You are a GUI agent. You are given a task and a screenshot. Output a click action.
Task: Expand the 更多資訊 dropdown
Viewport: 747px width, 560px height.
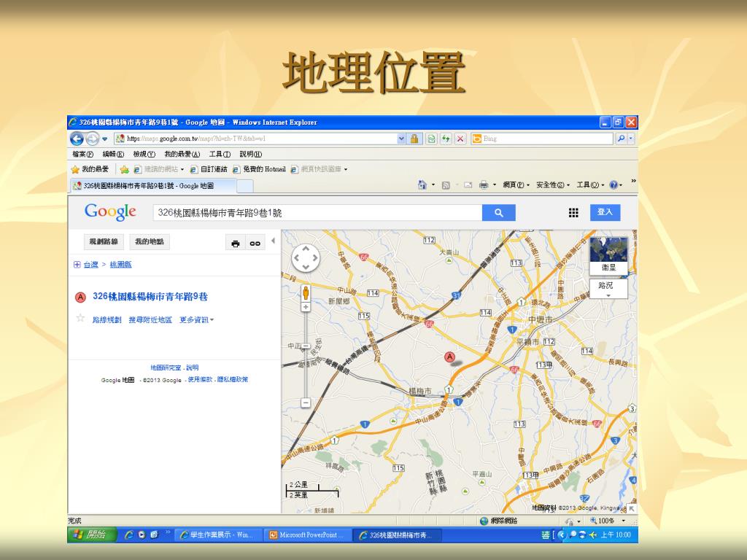click(x=196, y=320)
